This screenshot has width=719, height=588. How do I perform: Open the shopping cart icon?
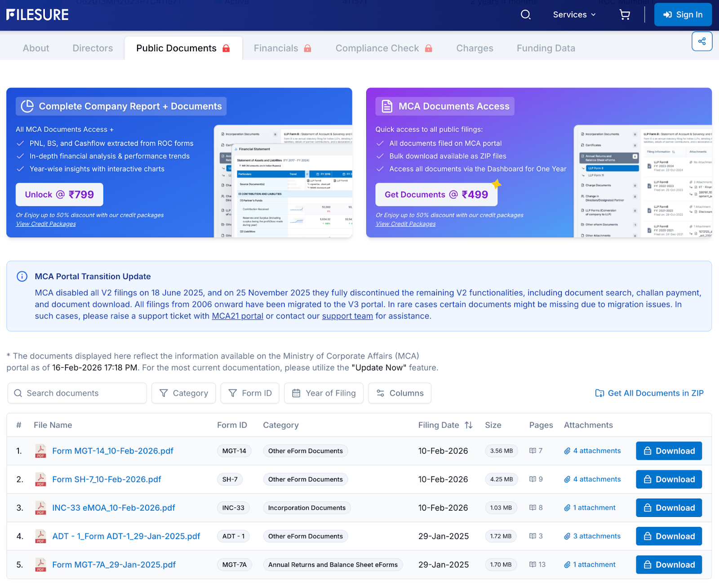coord(624,15)
